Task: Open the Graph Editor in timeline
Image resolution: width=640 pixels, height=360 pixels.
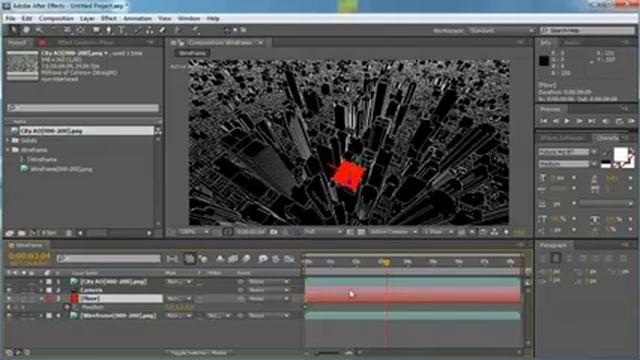Action: 289,259
